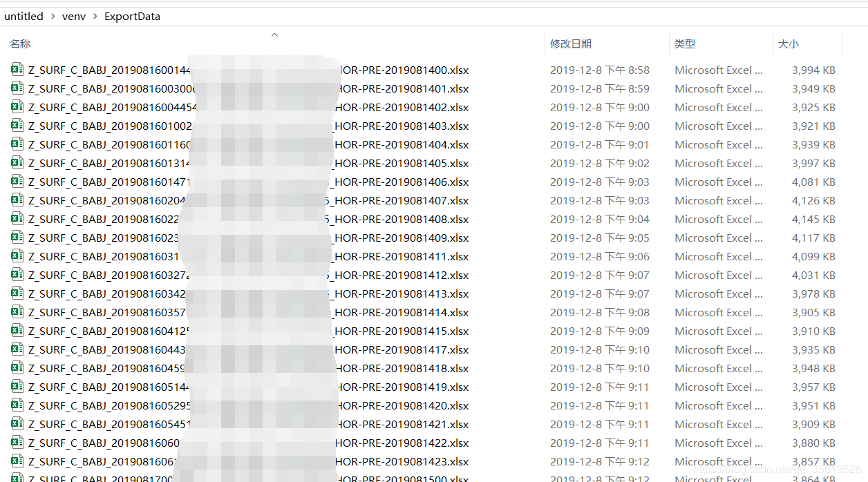This screenshot has width=868, height=482.
Task: Click the Excel icon of file ending 2019081420.xlsx
Action: tap(17, 405)
